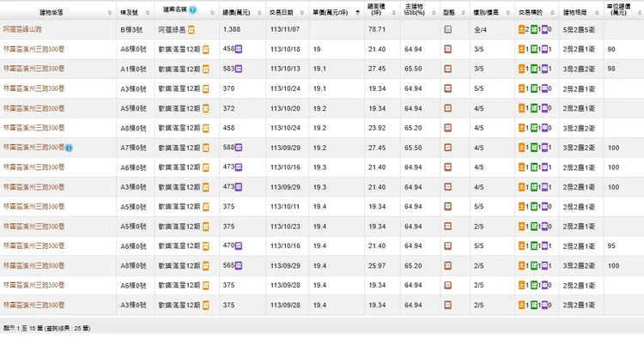Sort by 樓別/樓高 using its sort arrows
Image resolution: width=644 pixels, height=339 pixels.
[x=508, y=13]
